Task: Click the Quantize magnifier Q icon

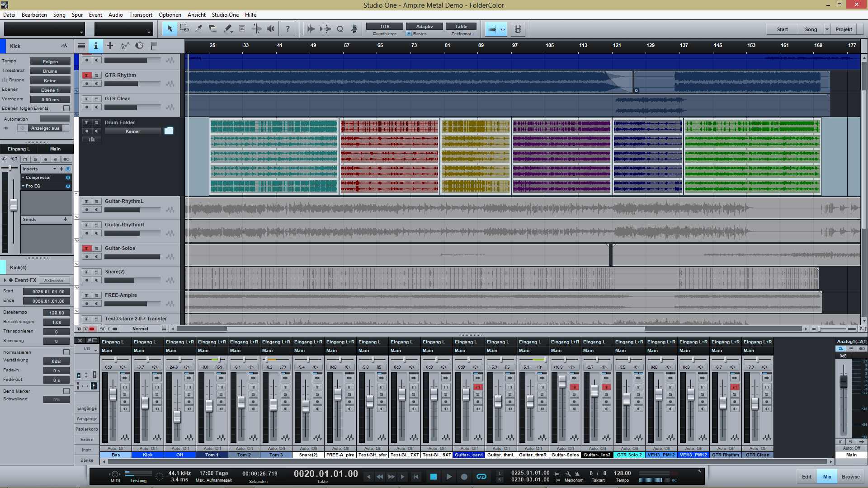Action: pos(340,29)
